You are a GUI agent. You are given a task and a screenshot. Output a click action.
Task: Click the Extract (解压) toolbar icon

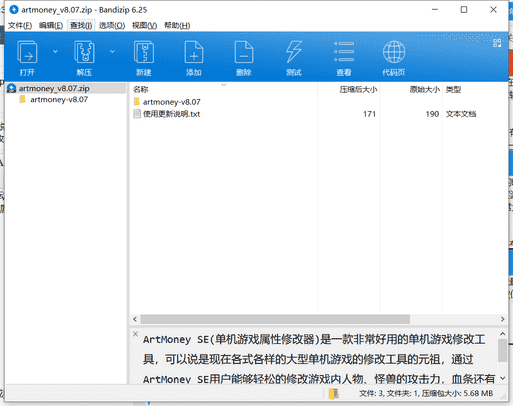(x=84, y=52)
